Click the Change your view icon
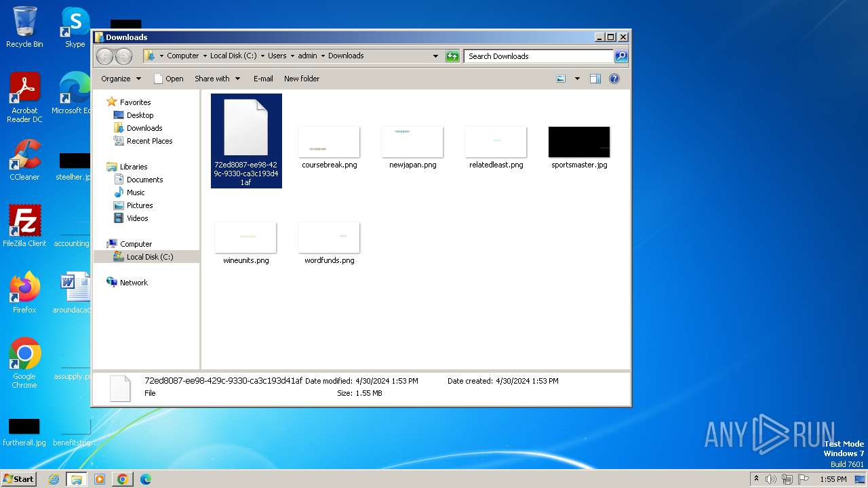The height and width of the screenshot is (488, 868). 561,79
